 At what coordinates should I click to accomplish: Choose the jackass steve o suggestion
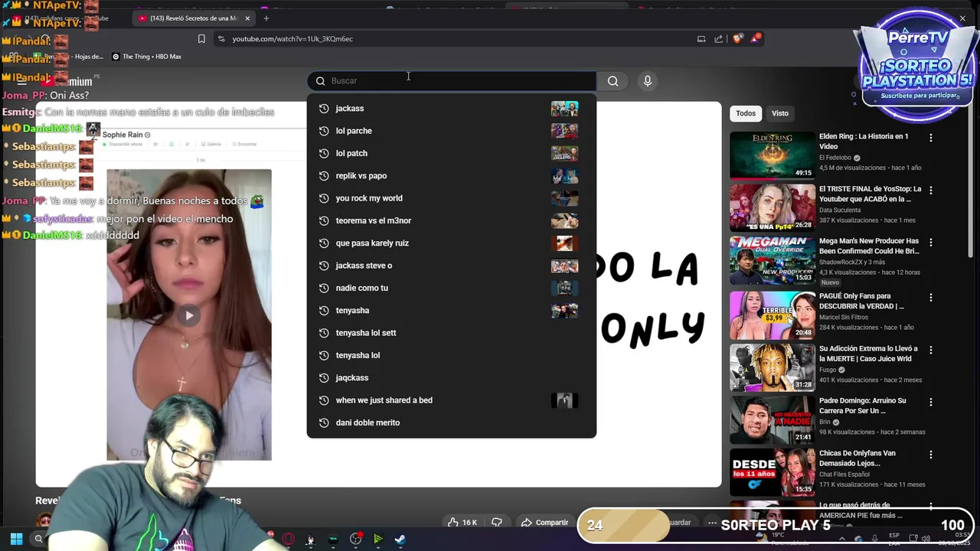[x=452, y=266]
